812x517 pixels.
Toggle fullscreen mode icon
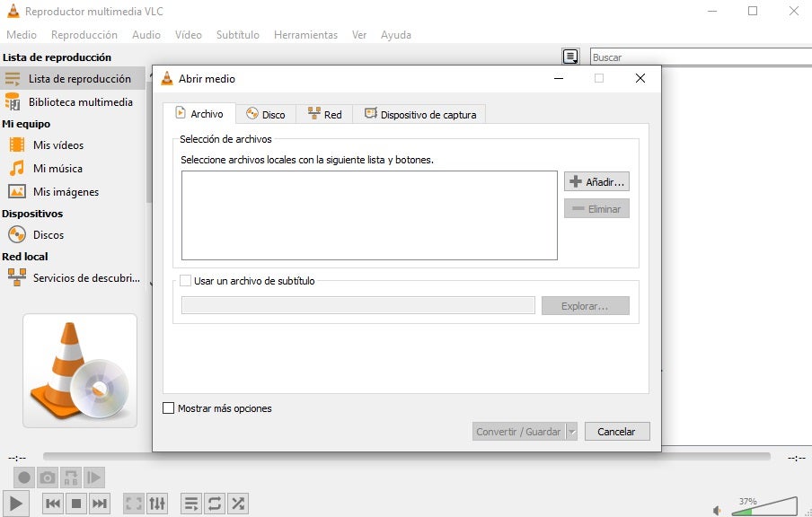[131, 504]
